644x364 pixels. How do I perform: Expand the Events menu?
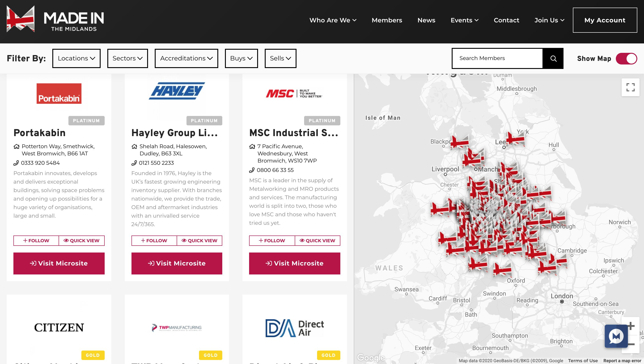point(464,20)
